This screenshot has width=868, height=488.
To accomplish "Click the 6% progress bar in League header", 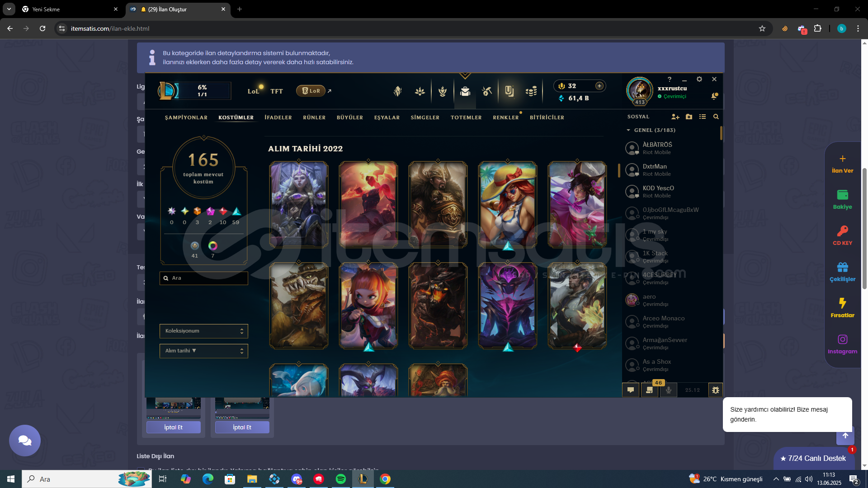I will click(x=203, y=91).
